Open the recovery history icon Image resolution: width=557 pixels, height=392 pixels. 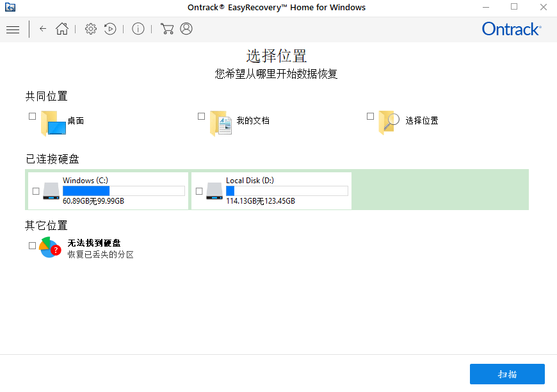(x=109, y=29)
